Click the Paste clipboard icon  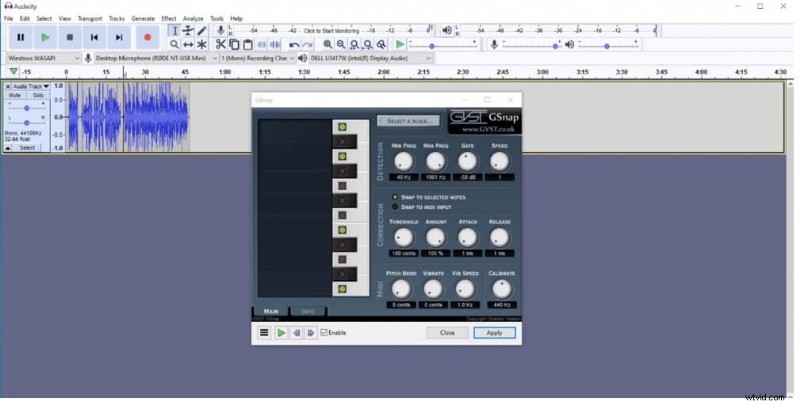pyautogui.click(x=248, y=44)
